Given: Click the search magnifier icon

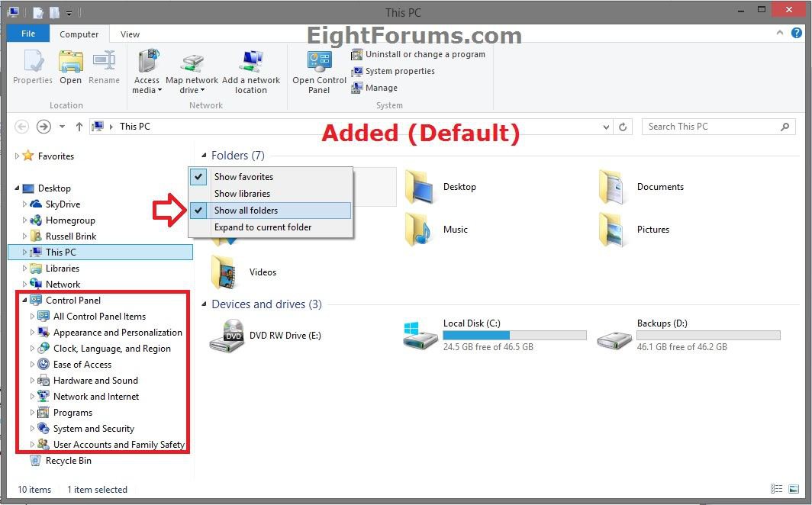Looking at the screenshot, I should pyautogui.click(x=785, y=127).
